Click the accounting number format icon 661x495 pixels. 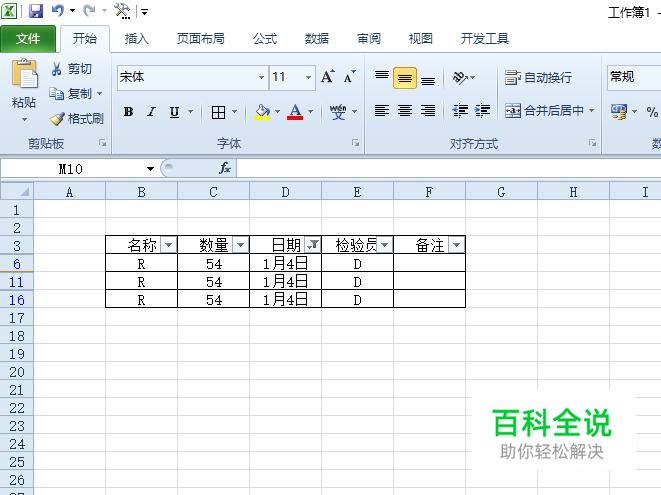tap(619, 112)
